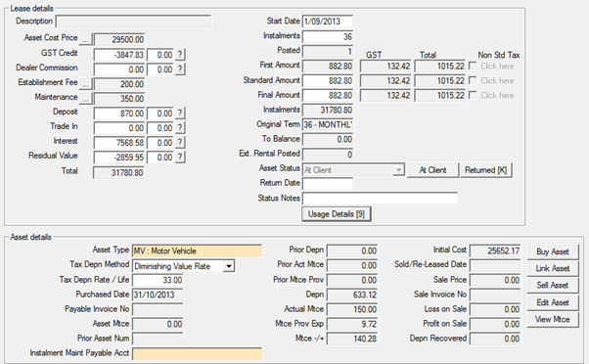
Task: Tick Non Std Tax checkbox for Standard Amount
Action: click(x=473, y=80)
